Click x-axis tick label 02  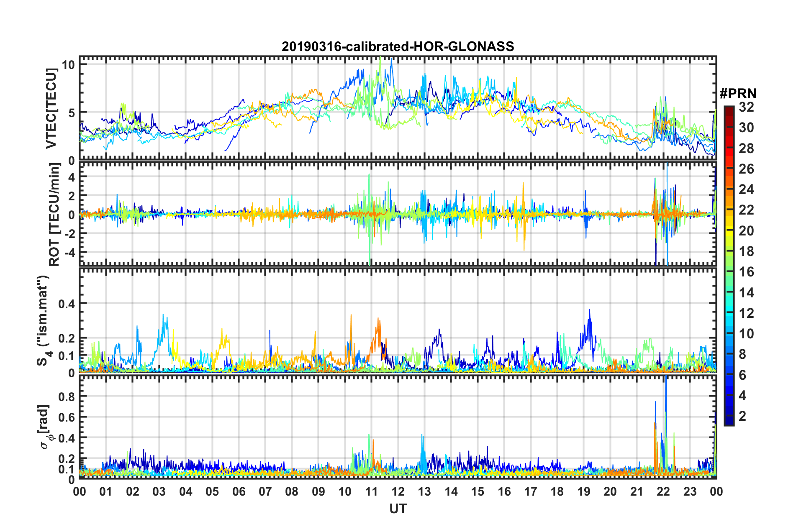pos(133,491)
